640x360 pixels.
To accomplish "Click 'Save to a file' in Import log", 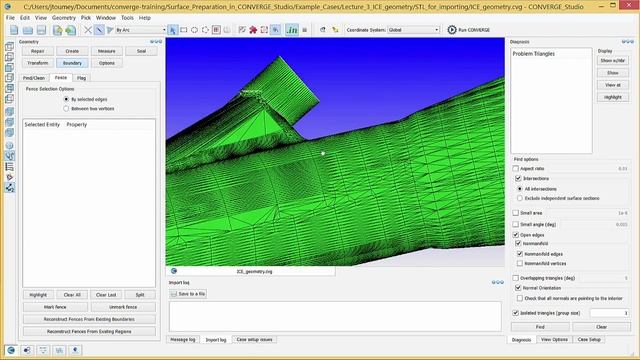I will coord(188,294).
